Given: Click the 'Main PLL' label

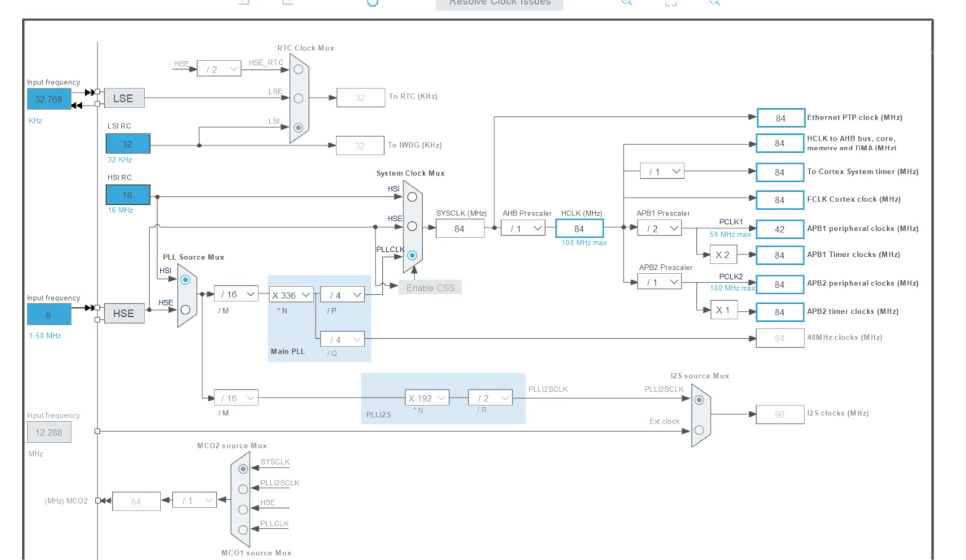Looking at the screenshot, I should pyautogui.click(x=288, y=351).
